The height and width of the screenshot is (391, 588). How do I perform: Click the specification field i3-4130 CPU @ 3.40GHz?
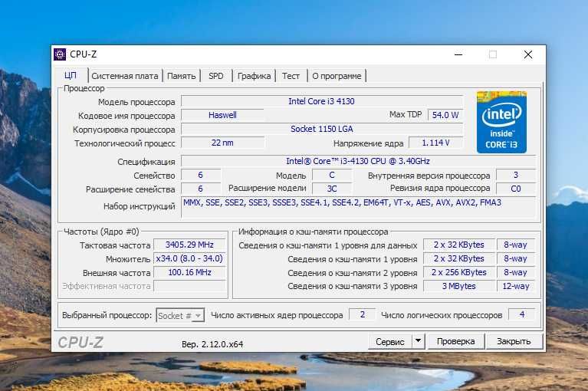click(x=358, y=161)
